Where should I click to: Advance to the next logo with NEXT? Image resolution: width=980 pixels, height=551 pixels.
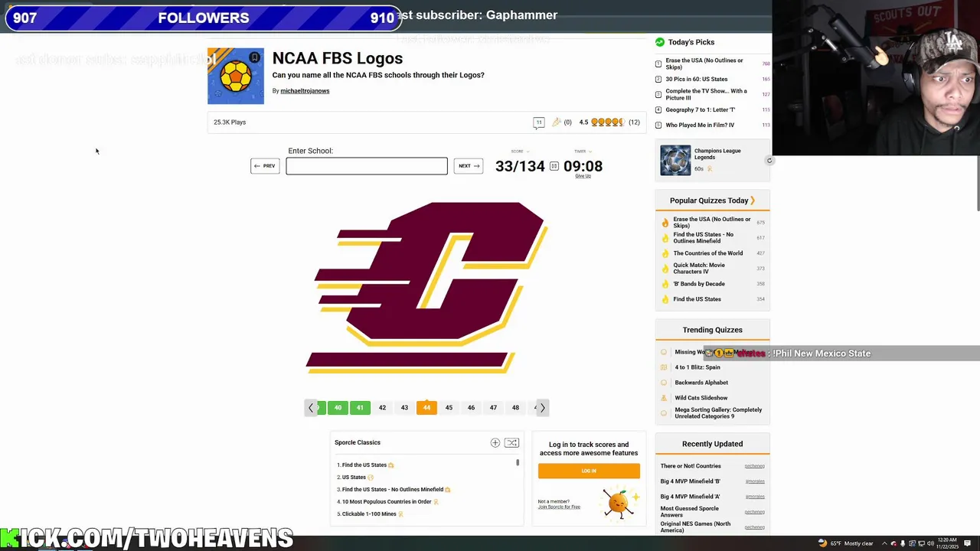tap(469, 166)
